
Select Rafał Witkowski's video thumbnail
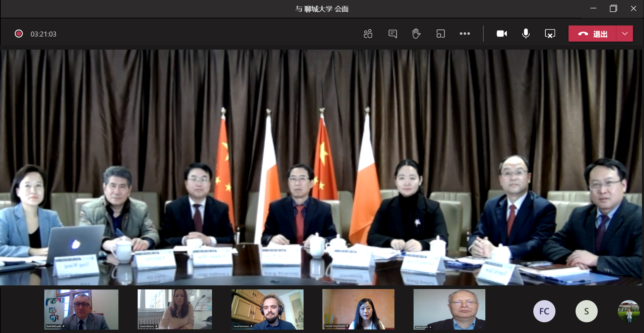coord(81,309)
